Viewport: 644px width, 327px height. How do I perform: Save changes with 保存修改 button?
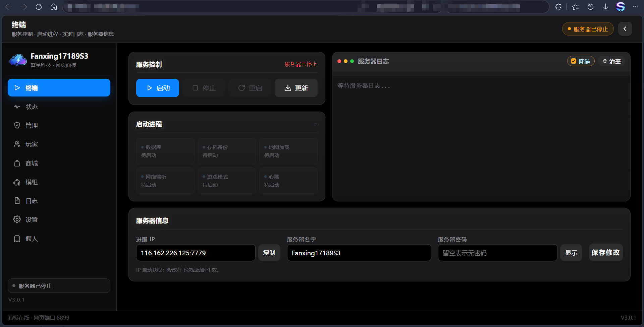click(x=606, y=252)
